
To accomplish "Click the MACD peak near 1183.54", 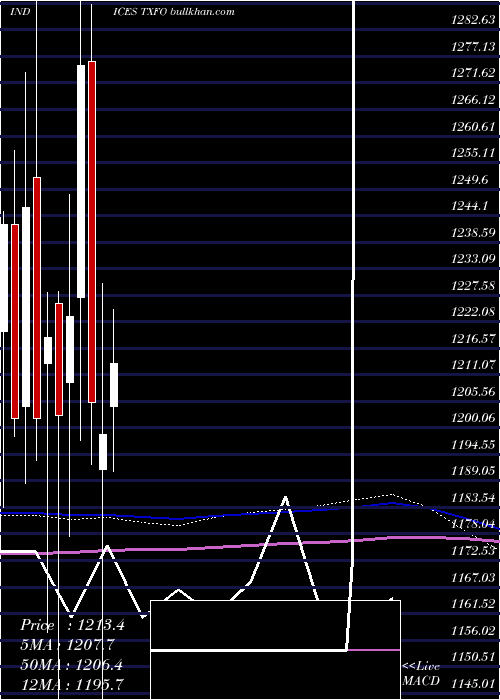I will pyautogui.click(x=285, y=497).
